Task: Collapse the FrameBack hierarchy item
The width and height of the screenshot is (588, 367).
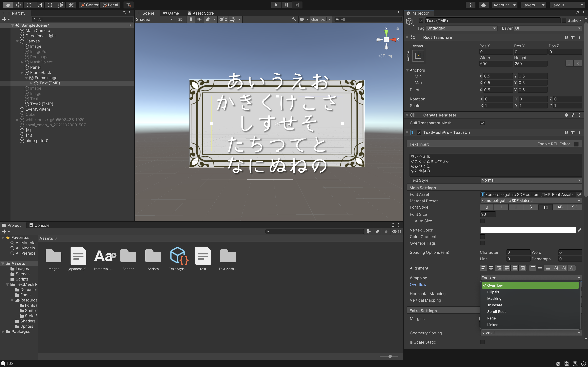Action: point(22,73)
